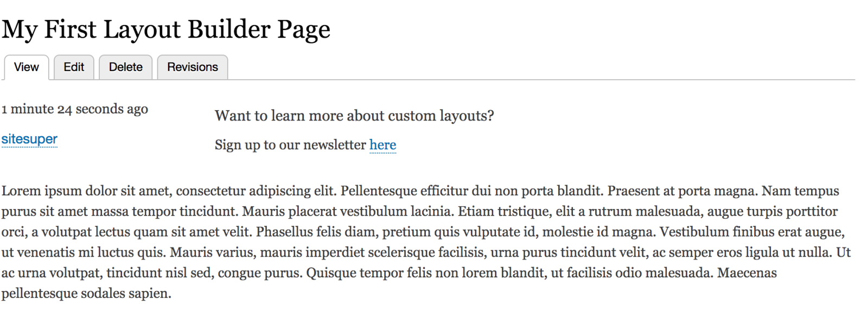Go to the Revisions tab
This screenshot has width=868, height=317.
(x=192, y=67)
